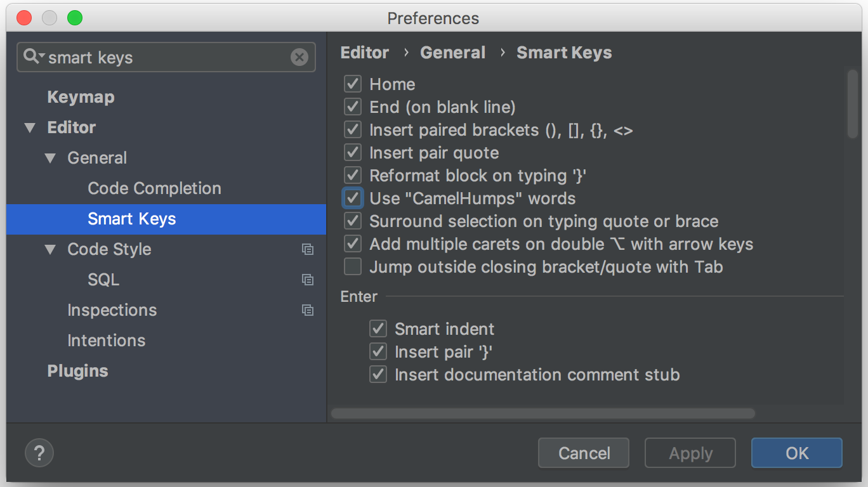Enable Jump outside closing bracket/quote with Tab
The image size is (868, 487).
tap(353, 267)
